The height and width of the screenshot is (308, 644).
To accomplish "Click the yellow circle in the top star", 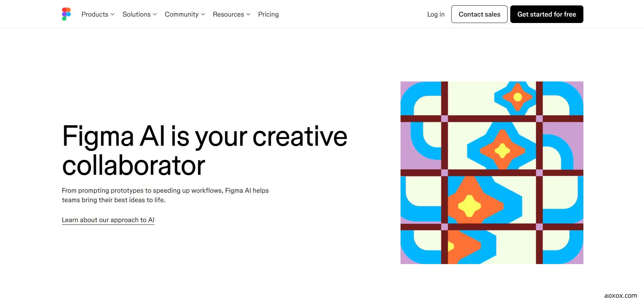I will 517,97.
